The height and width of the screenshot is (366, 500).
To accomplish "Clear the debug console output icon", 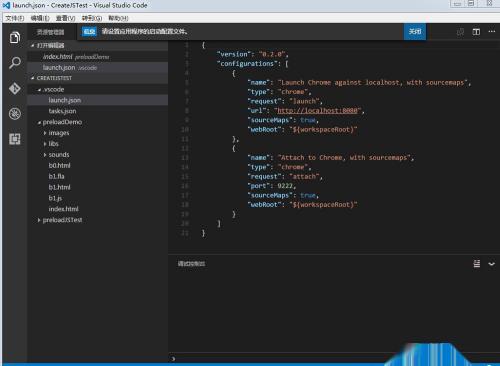I will [477, 264].
